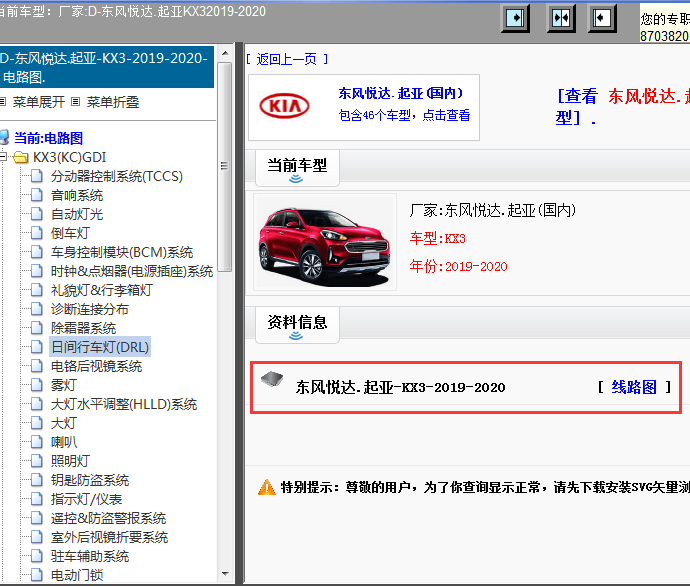Screen dimensions: 690x586
Task: Open 大灯水平调整(HLLD)系统 tree item
Action: 124,404
